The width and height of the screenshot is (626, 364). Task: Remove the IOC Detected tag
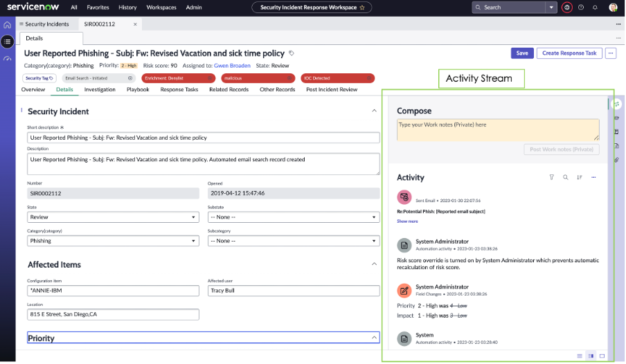pyautogui.click(x=369, y=78)
